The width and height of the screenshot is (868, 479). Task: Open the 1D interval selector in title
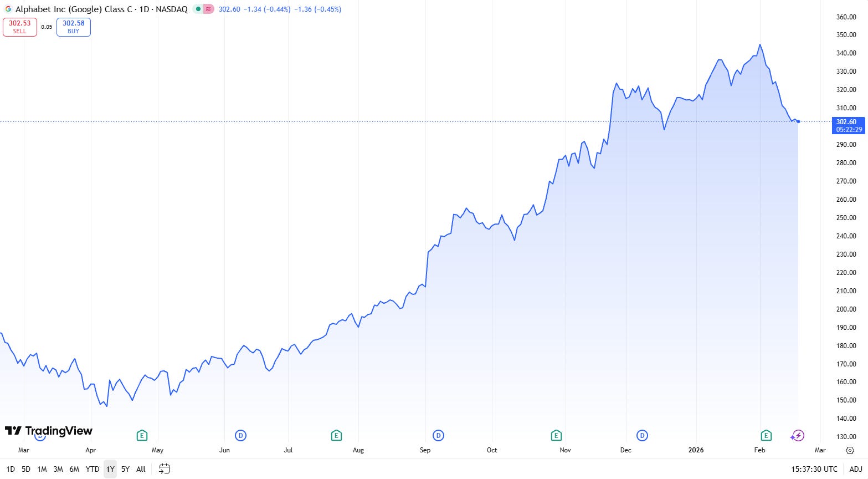pyautogui.click(x=144, y=9)
